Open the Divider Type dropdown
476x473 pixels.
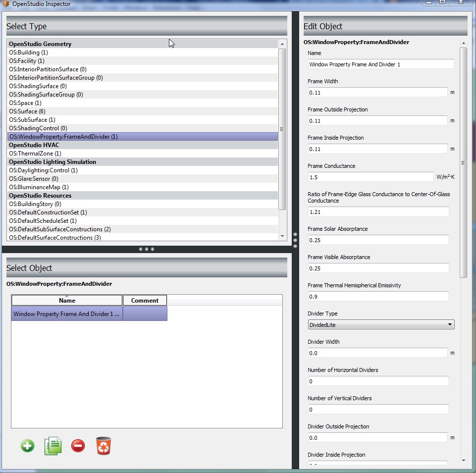click(x=381, y=324)
